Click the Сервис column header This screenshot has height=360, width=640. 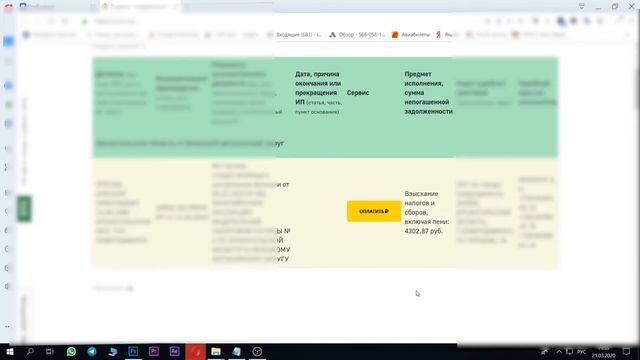[358, 93]
